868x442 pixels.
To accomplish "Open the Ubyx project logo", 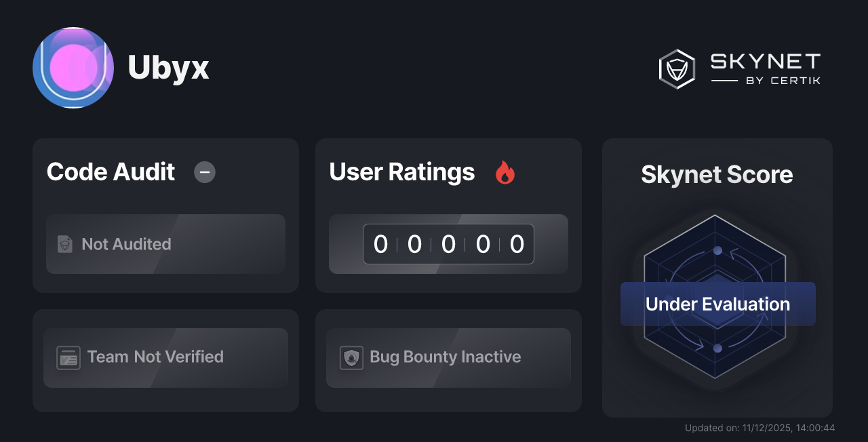I will 73,68.
